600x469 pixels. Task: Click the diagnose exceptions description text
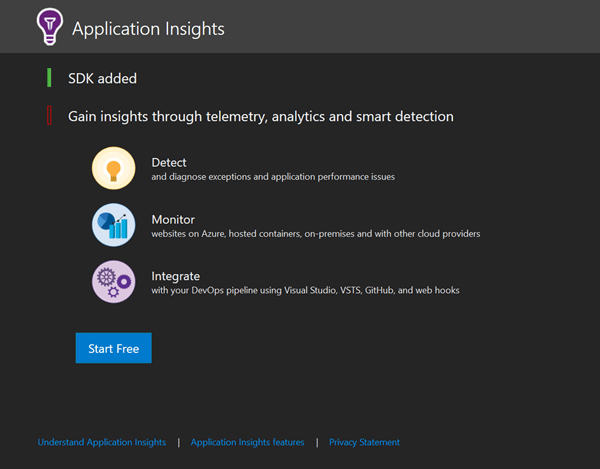pyautogui.click(x=273, y=177)
